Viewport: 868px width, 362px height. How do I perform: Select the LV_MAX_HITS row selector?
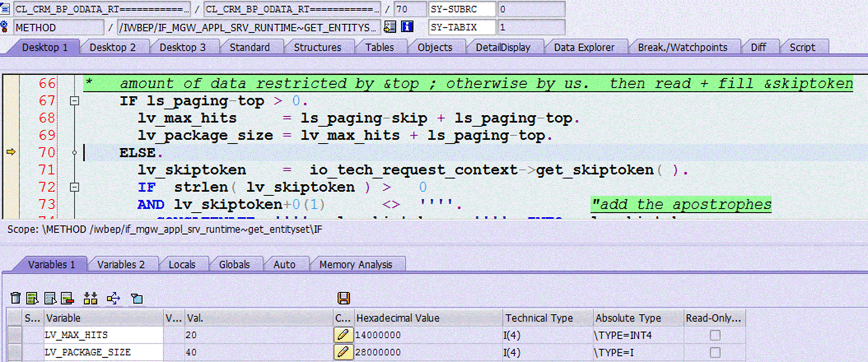pos(15,335)
